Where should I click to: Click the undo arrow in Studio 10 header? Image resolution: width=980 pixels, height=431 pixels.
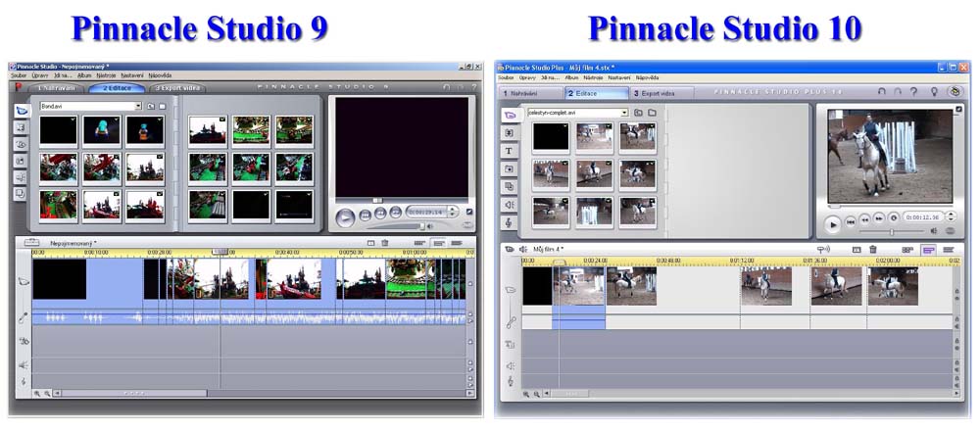tap(882, 92)
